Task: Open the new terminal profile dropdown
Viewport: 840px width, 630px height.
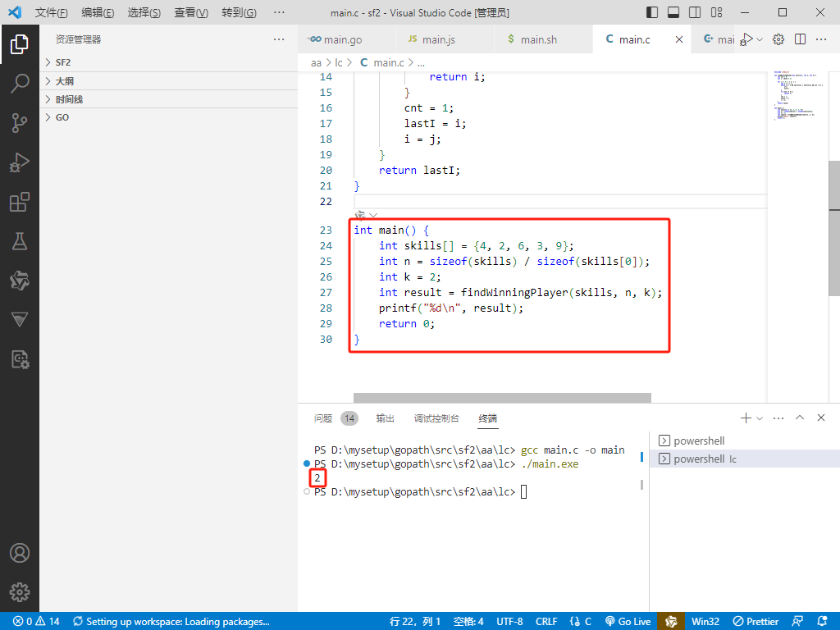Action: [x=760, y=418]
